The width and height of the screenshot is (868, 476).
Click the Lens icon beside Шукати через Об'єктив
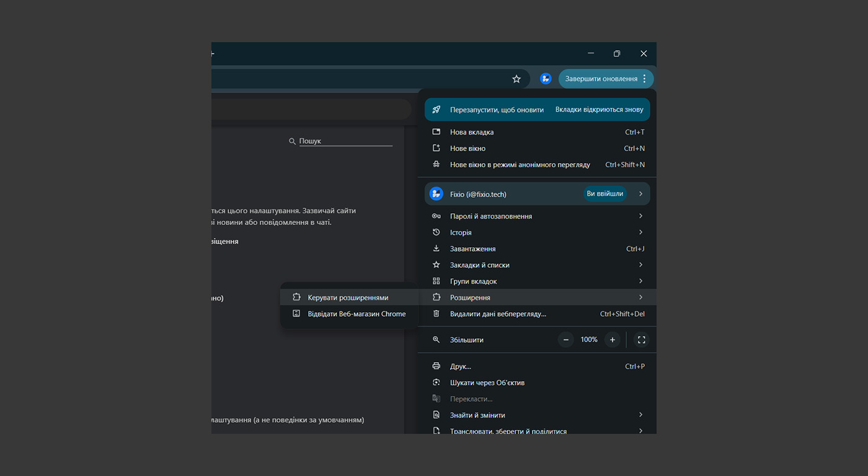tap(436, 382)
